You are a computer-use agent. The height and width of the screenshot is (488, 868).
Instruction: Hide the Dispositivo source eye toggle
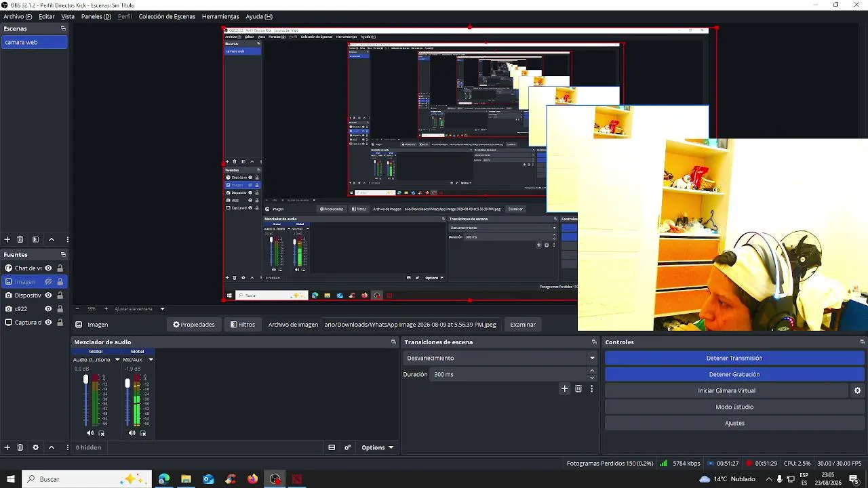tap(48, 295)
